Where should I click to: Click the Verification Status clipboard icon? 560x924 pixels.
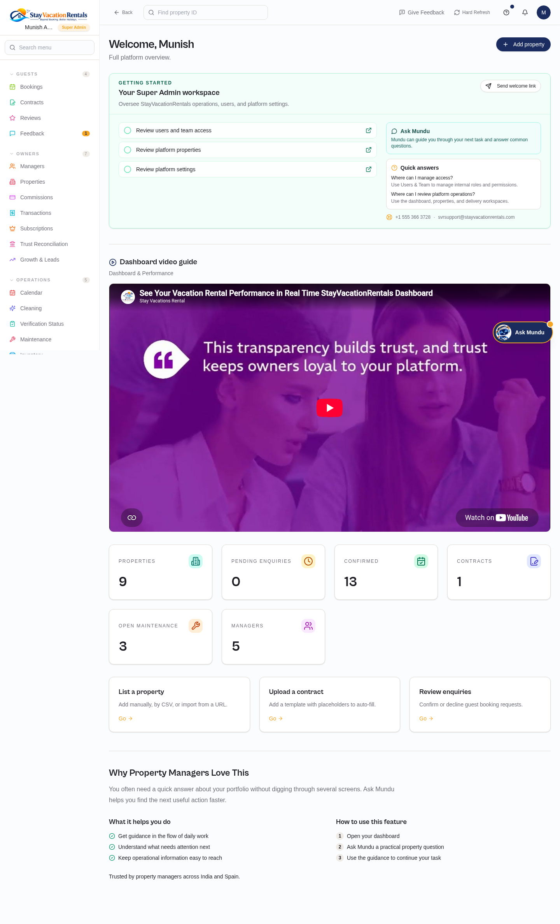click(x=12, y=324)
